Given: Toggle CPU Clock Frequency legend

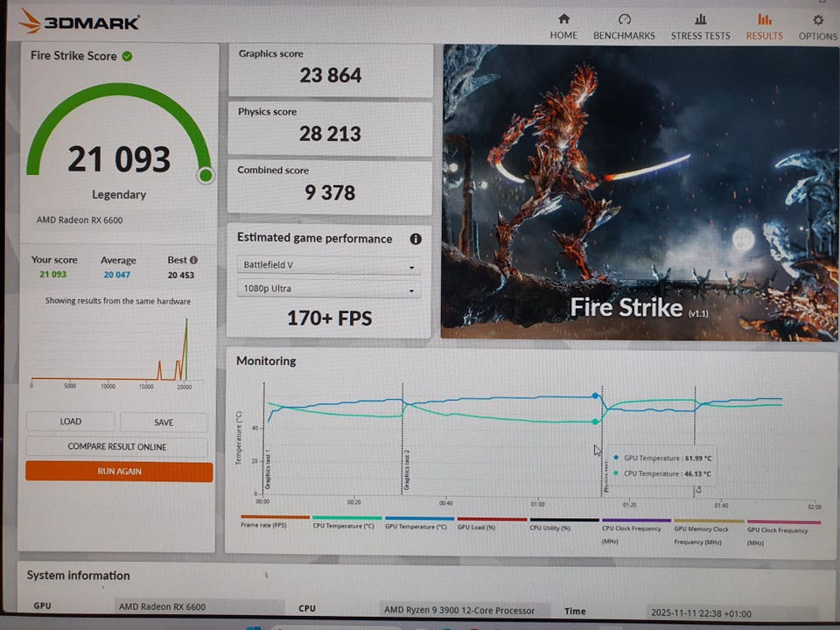Looking at the screenshot, I should [x=635, y=531].
